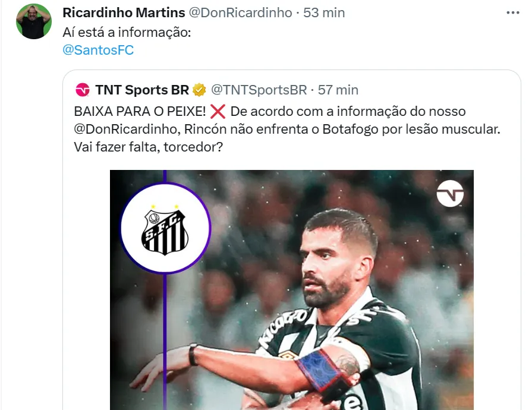Screen dimensions: 532x410
Task: Click the "Aí está a informação:" text
Action: click(127, 33)
